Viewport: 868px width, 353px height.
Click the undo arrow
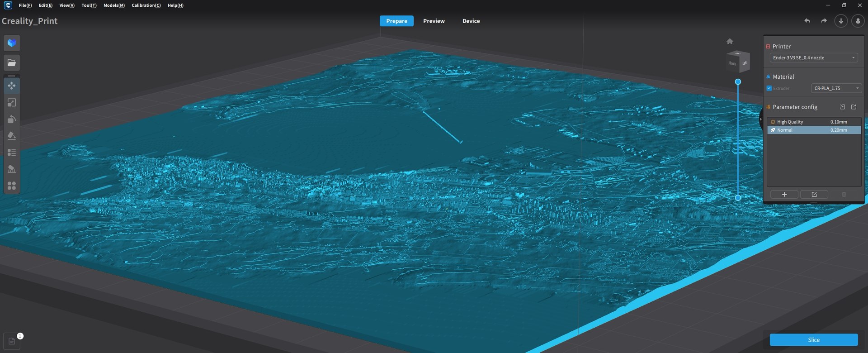807,21
